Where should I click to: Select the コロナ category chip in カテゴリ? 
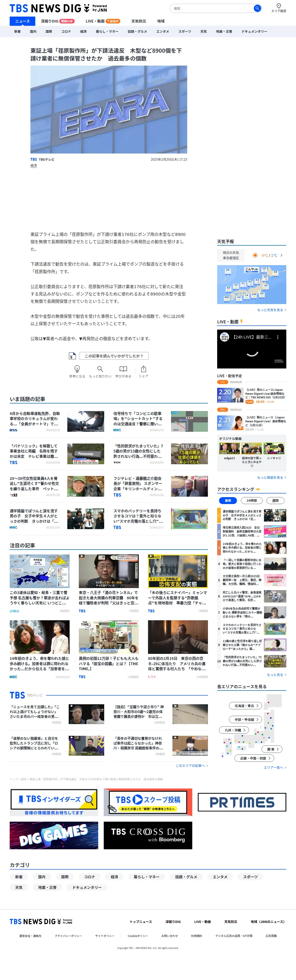click(x=89, y=876)
